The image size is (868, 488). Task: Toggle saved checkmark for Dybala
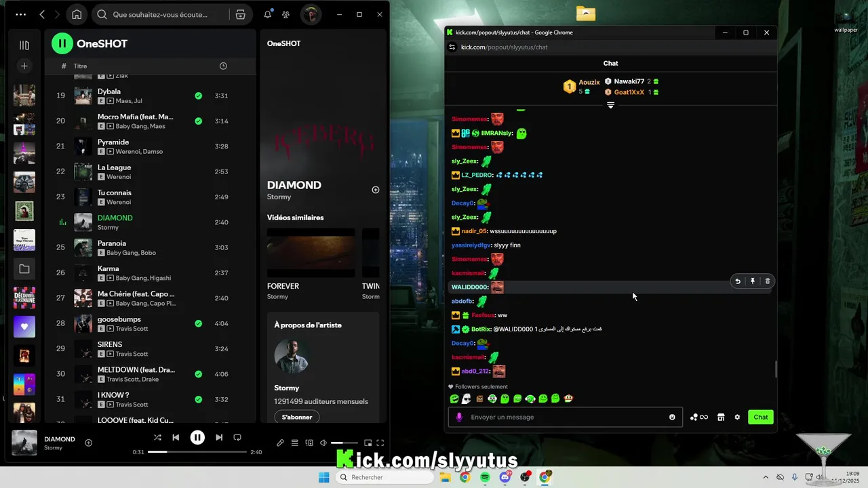(198, 96)
